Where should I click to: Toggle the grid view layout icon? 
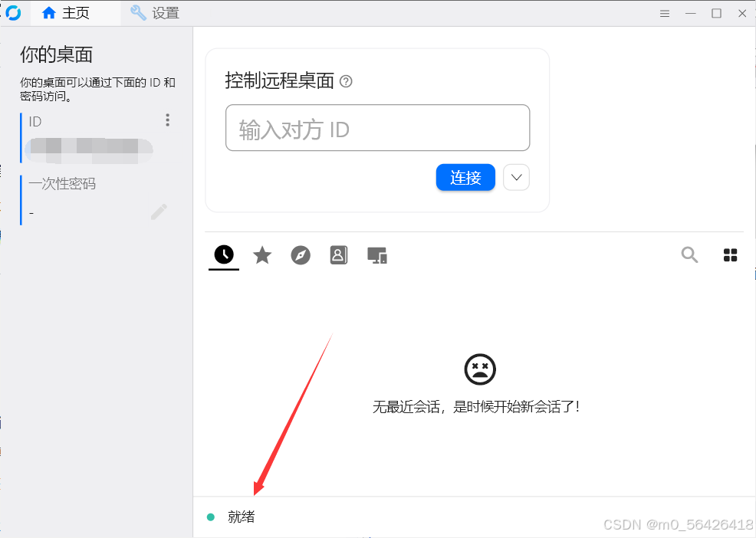coord(730,255)
